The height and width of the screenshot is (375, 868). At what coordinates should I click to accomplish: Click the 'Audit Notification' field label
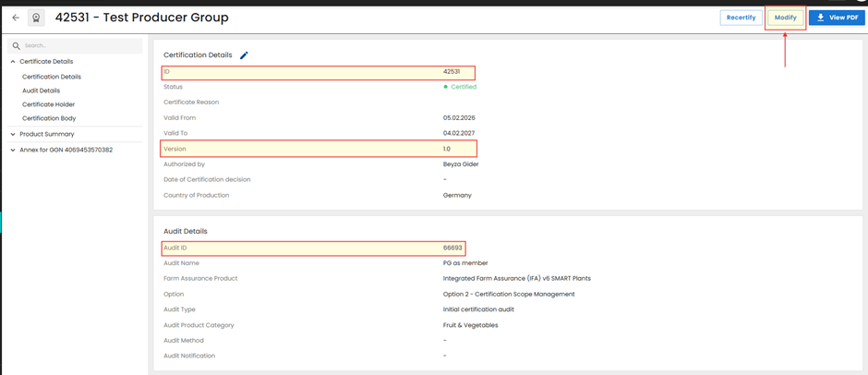(x=189, y=357)
